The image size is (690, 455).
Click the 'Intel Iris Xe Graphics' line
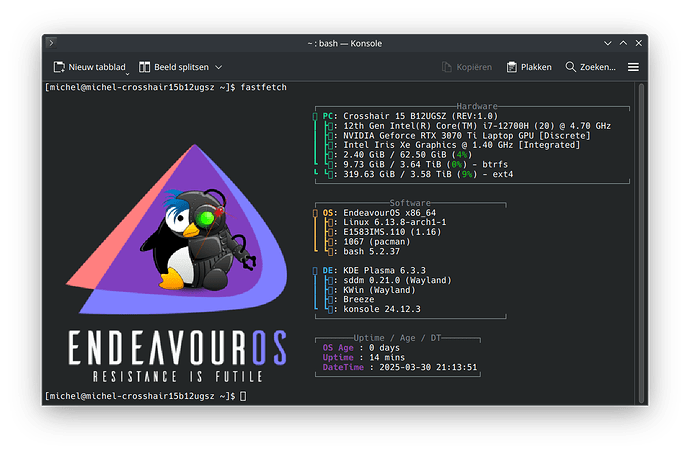pos(462,145)
